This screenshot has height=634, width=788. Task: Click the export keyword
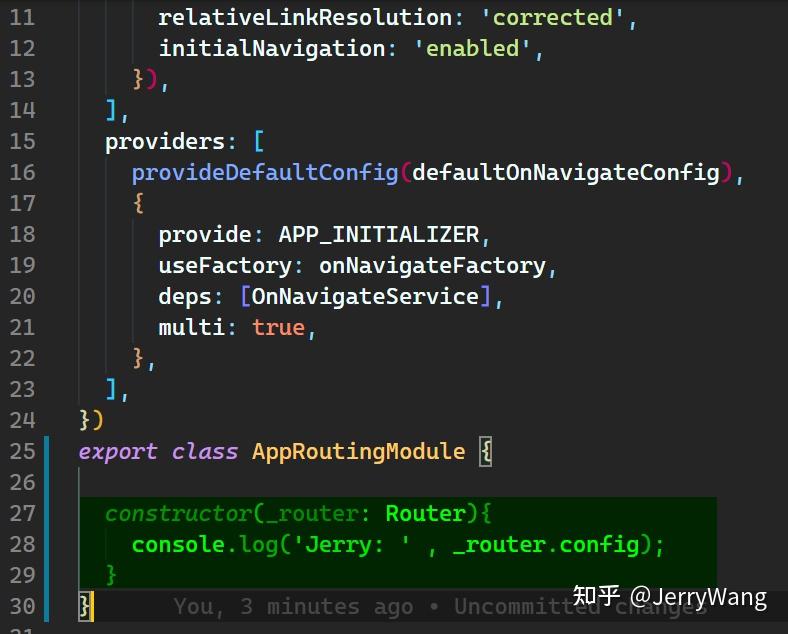(118, 452)
